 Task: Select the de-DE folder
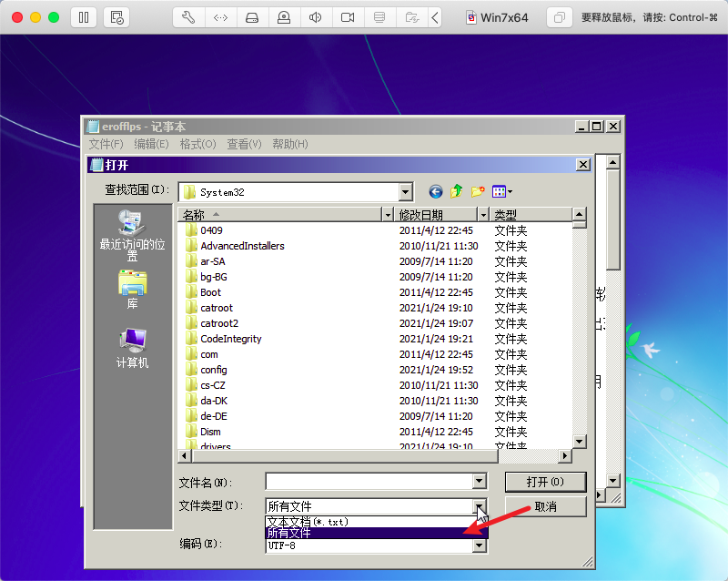pyautogui.click(x=207, y=416)
